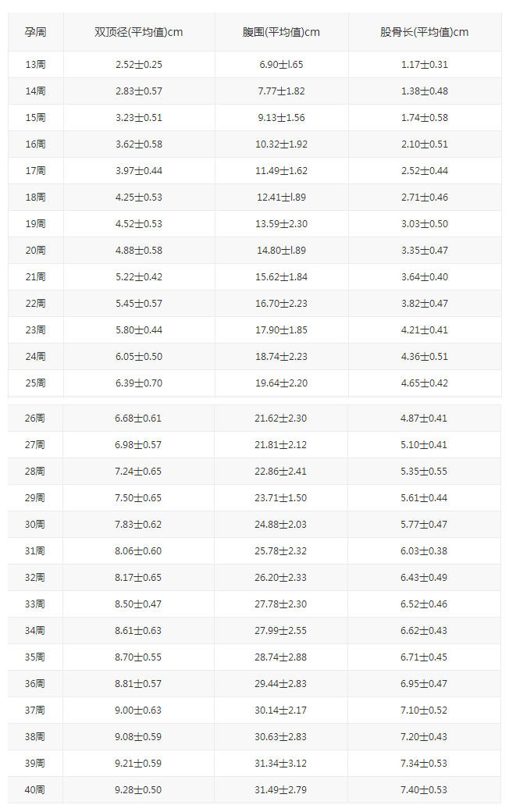Click the 股骨长(平均值)cm header cell
The image size is (509, 812).
tap(425, 32)
